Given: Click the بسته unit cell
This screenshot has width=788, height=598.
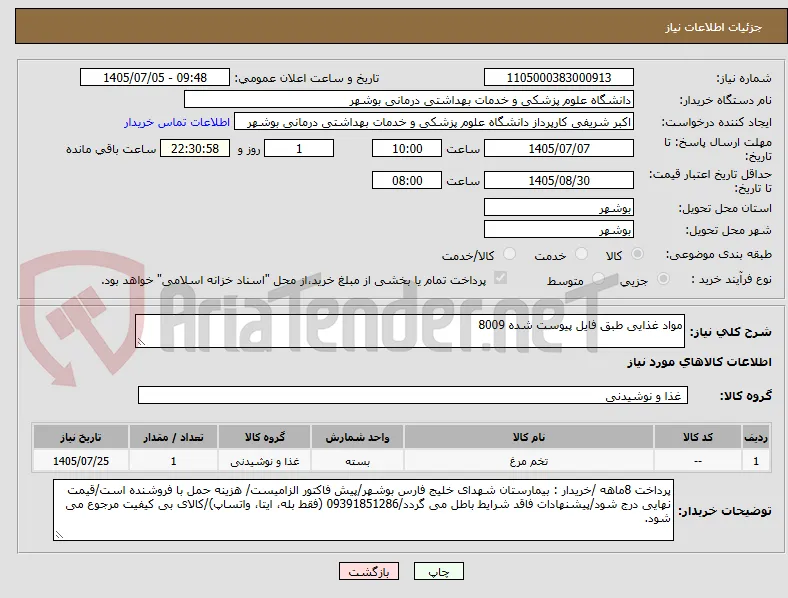Looking at the screenshot, I should [357, 461].
